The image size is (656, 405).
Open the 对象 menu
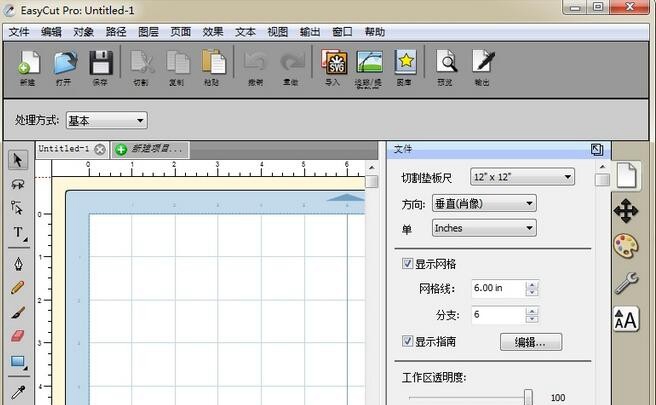83,32
